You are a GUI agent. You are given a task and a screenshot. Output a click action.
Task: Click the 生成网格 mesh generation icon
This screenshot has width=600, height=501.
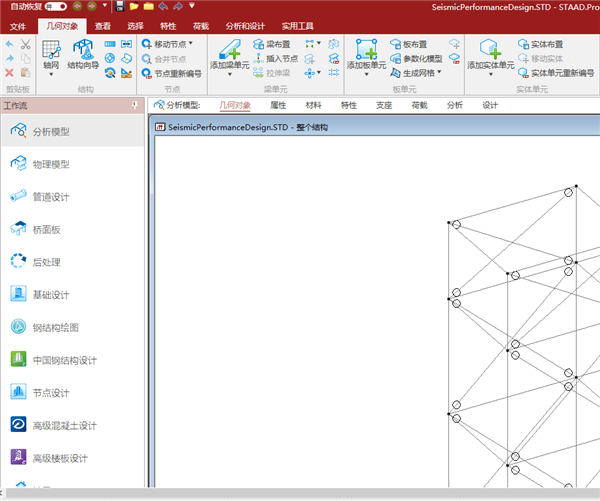coord(396,73)
